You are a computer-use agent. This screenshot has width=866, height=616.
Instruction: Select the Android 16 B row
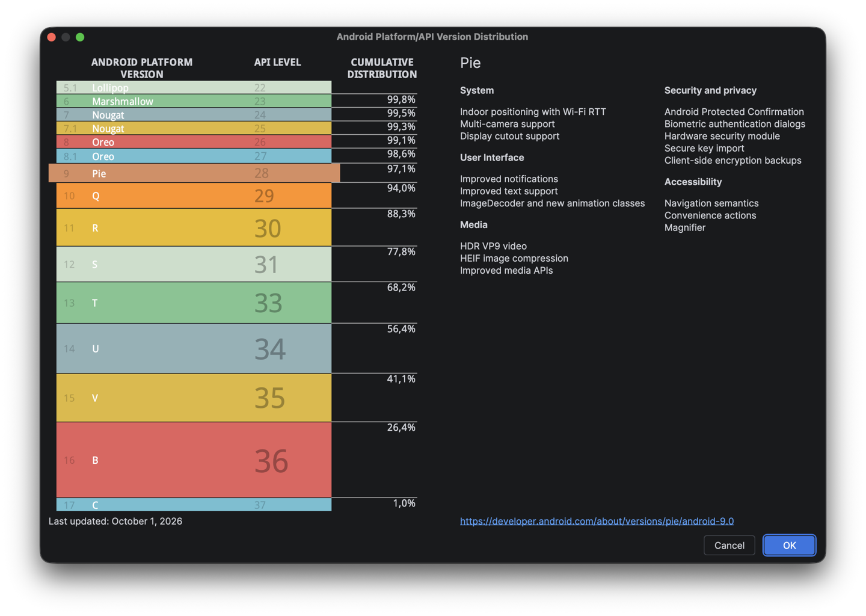click(194, 460)
